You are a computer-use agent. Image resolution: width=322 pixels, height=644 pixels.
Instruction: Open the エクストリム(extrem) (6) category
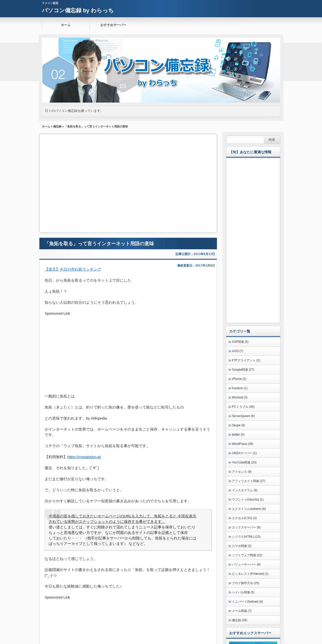click(x=253, y=509)
